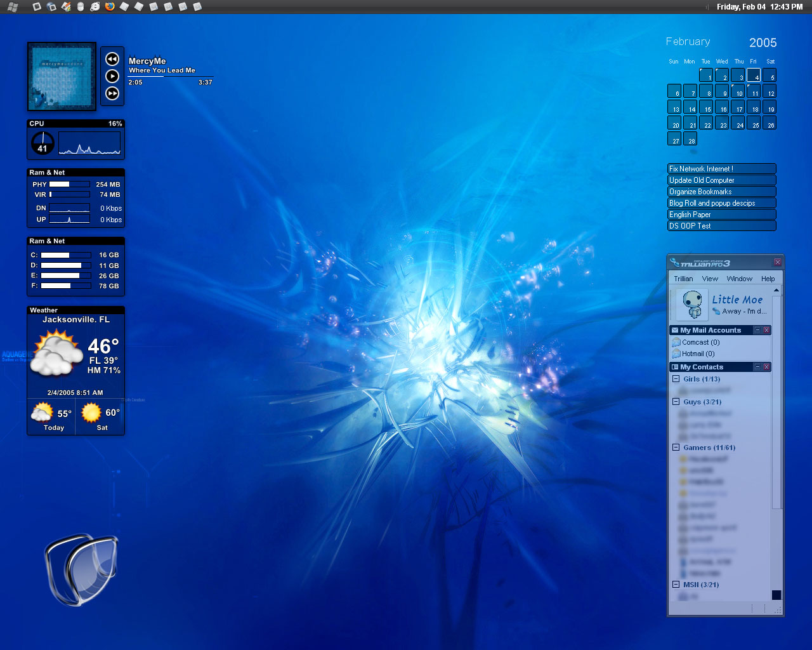Viewport: 812px width, 650px height.
Task: Minimize the My Contacts section
Action: point(757,367)
